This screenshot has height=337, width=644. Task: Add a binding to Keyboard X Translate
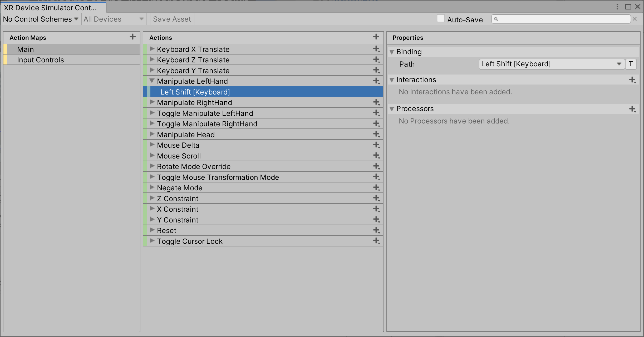[376, 49]
